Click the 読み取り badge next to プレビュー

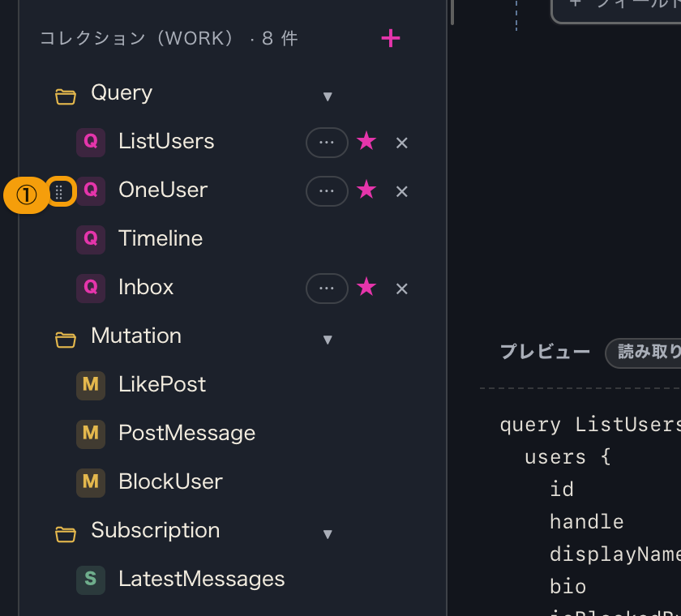pos(643,353)
